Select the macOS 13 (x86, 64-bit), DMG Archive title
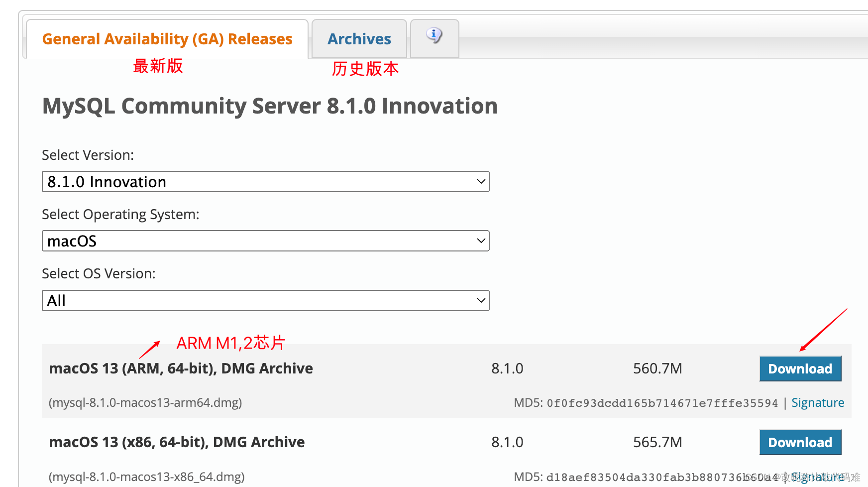 pos(177,442)
